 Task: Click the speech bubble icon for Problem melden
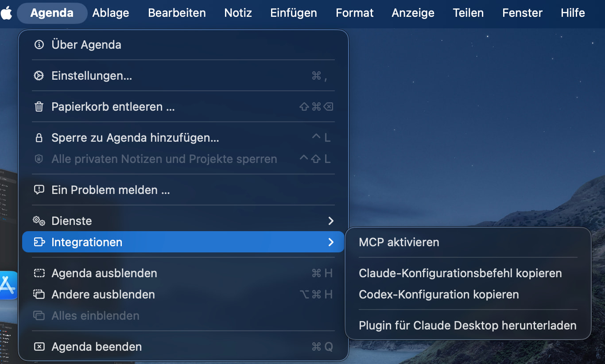pyautogui.click(x=39, y=190)
